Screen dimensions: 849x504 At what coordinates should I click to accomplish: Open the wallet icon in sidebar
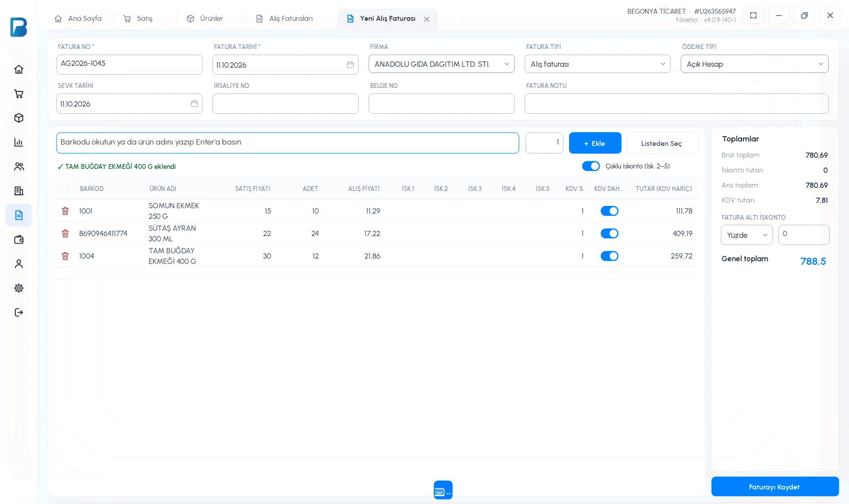pyautogui.click(x=19, y=240)
